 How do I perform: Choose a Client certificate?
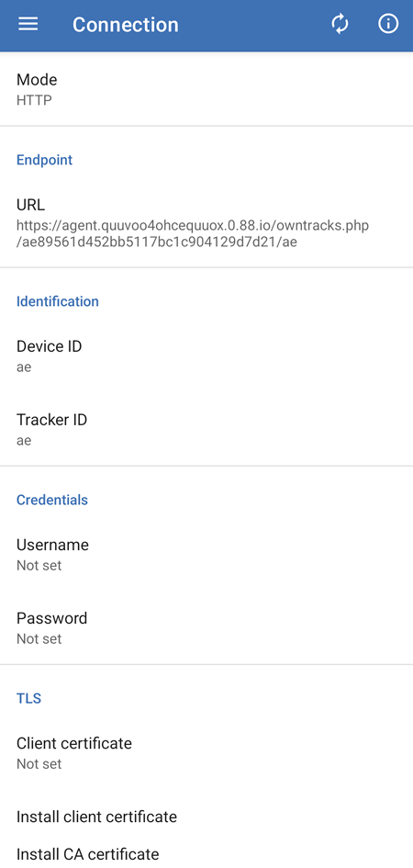click(x=206, y=753)
